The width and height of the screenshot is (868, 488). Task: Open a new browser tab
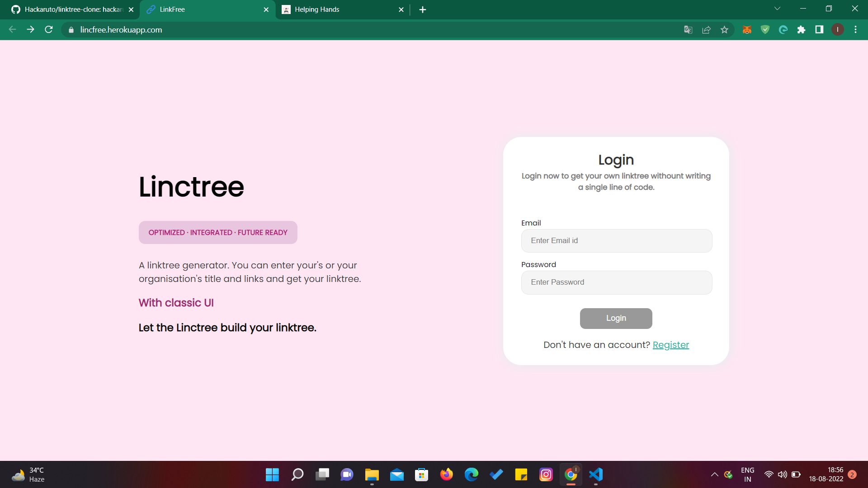[423, 9]
